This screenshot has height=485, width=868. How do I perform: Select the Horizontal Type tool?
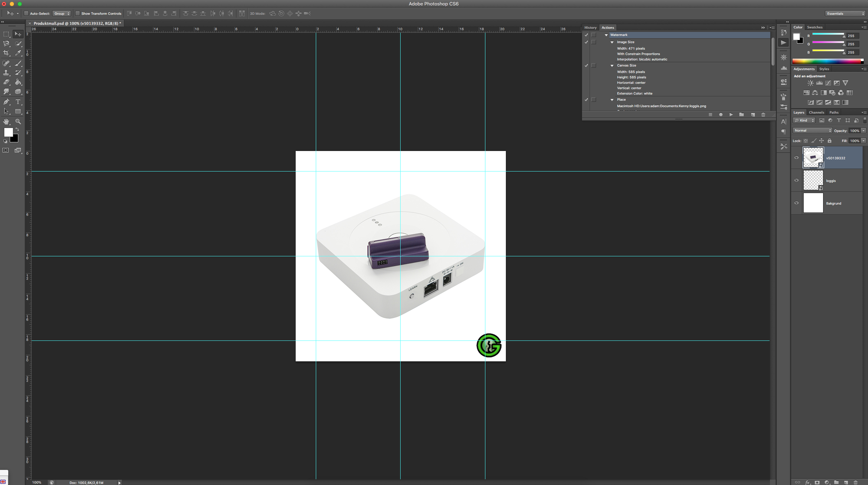coord(18,102)
